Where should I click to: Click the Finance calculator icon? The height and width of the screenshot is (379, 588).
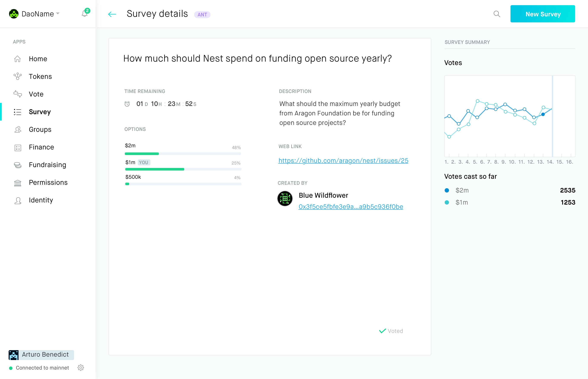[x=17, y=148]
